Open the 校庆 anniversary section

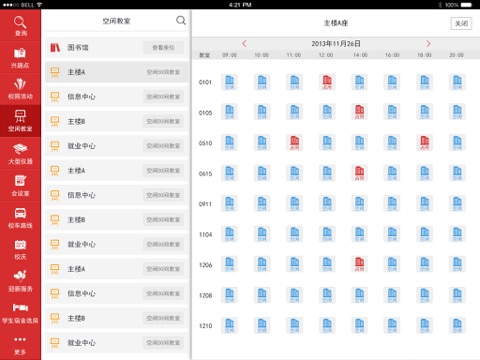pyautogui.click(x=20, y=250)
